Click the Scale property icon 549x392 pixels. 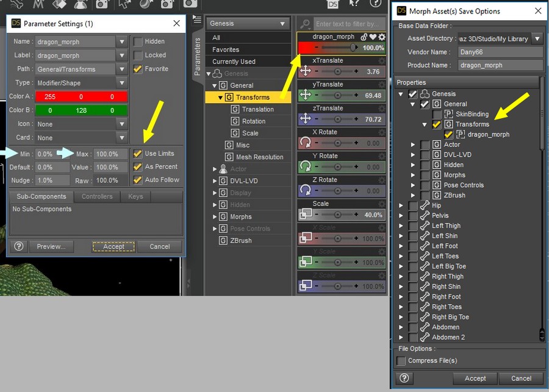coord(306,214)
